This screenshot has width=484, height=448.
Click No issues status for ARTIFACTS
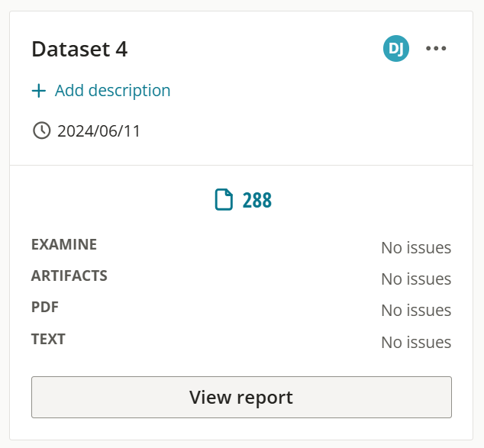point(416,279)
